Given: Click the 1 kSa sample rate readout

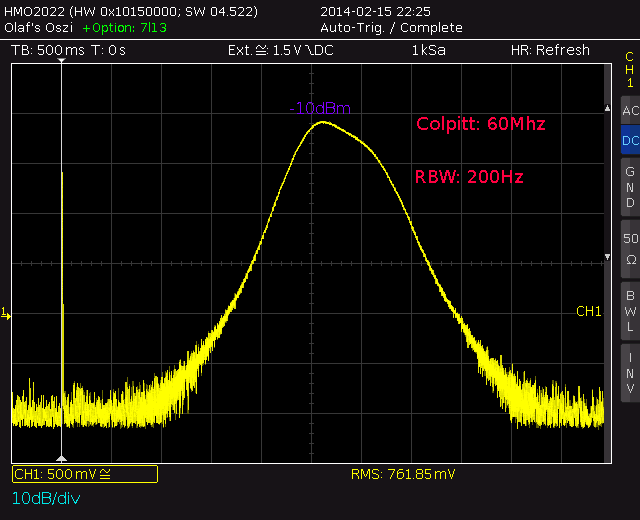Looking at the screenshot, I should coord(429,50).
